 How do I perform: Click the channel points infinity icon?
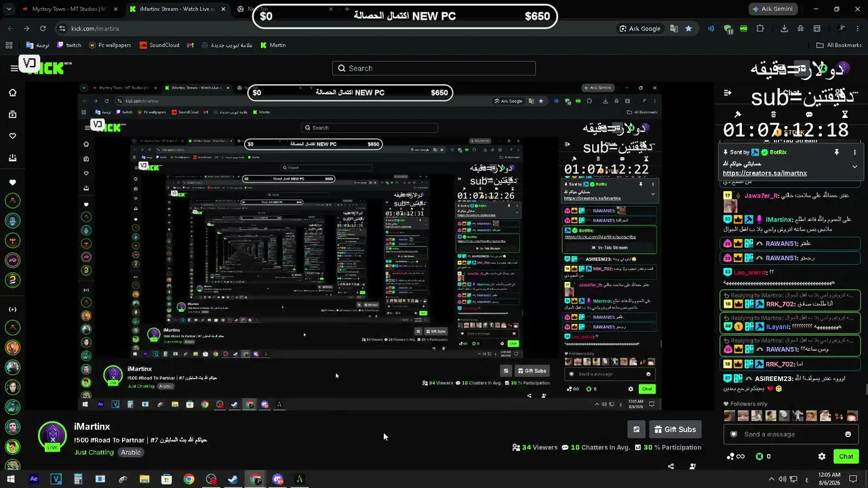(736, 457)
